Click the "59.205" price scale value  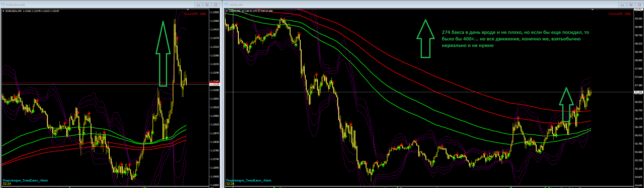pyautogui.click(x=639, y=19)
